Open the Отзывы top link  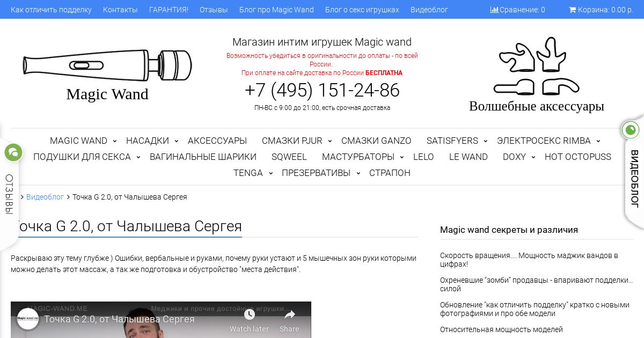[214, 10]
